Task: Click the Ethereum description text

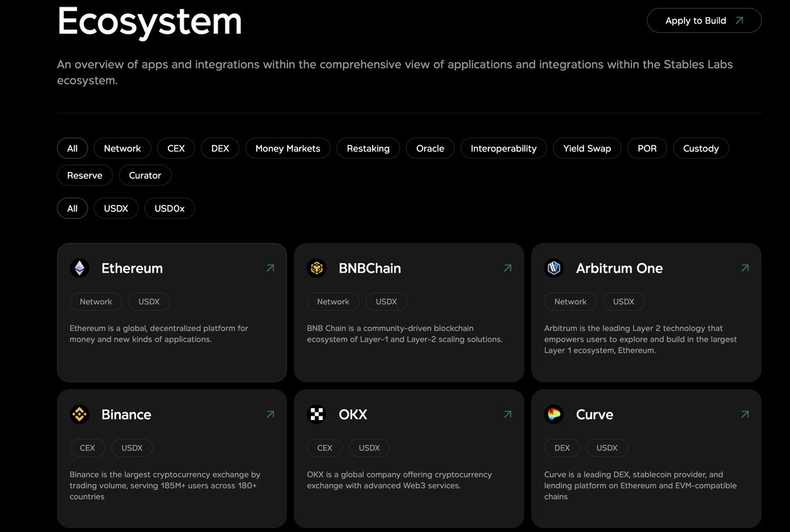Action: tap(159, 334)
